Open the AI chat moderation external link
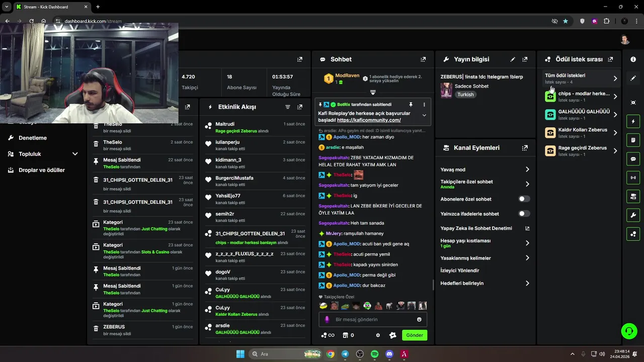The height and width of the screenshot is (362, 644). (x=527, y=228)
